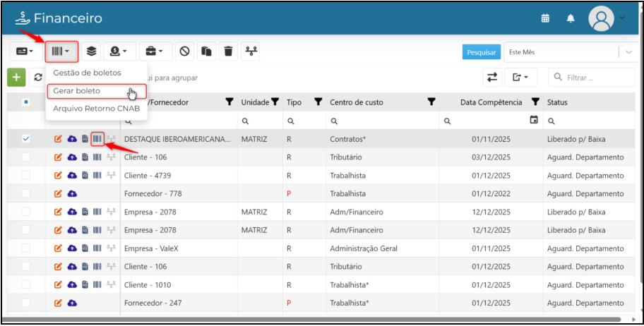Open filter on Centro de custo column

pyautogui.click(x=431, y=102)
